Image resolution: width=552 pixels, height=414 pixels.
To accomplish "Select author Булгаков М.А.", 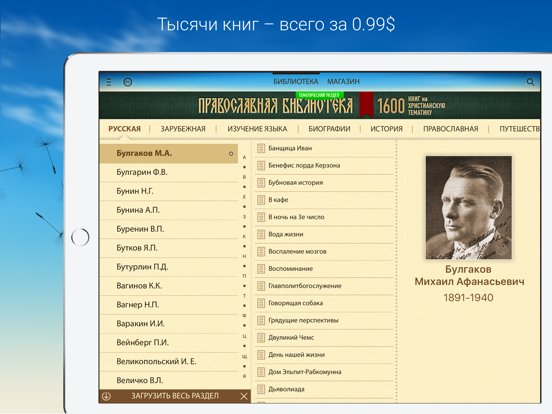I will coord(169,153).
